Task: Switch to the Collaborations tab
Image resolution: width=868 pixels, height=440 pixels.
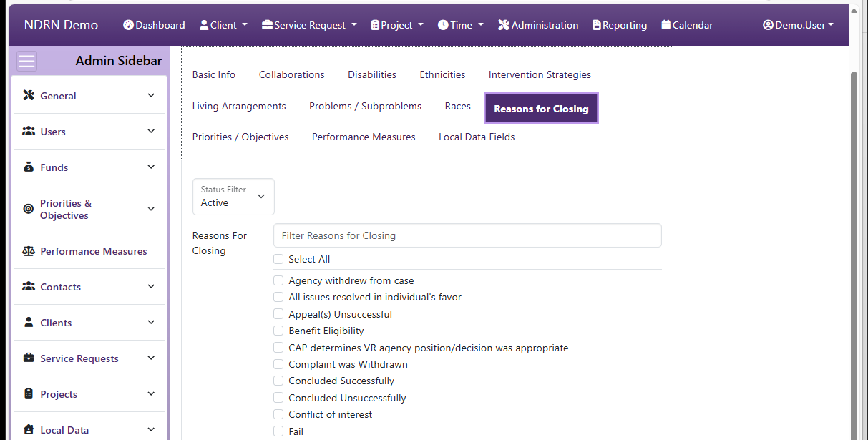Action: tap(292, 74)
